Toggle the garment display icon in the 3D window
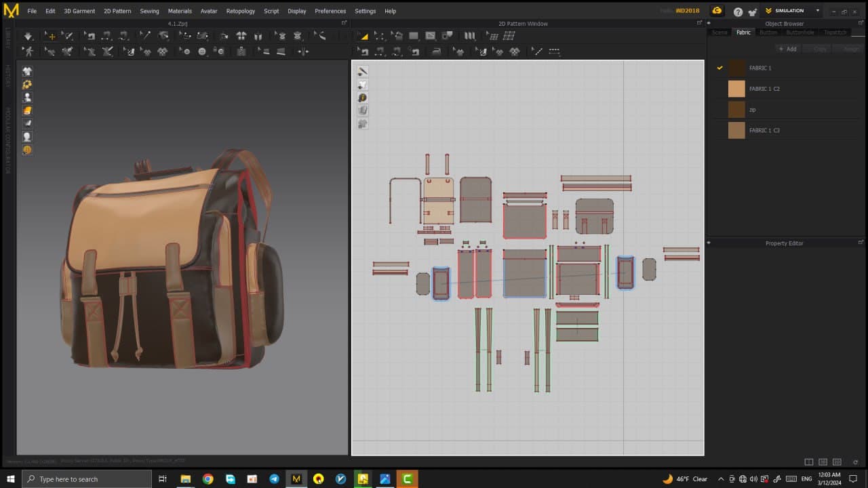Screen dimensions: 868x488 point(27,71)
